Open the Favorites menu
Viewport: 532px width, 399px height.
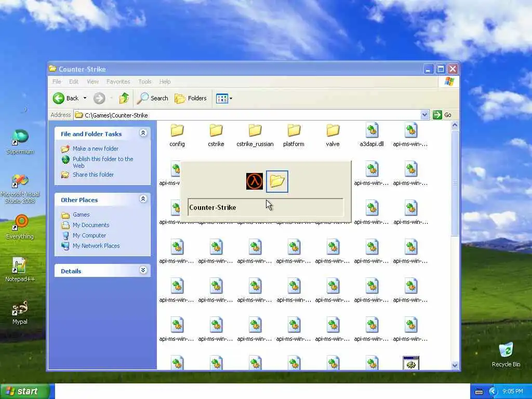pyautogui.click(x=118, y=82)
